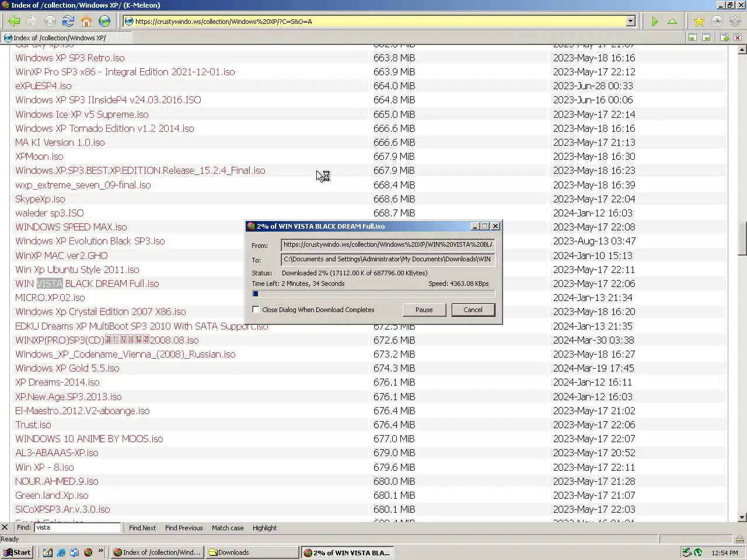Enable Close Dialog When Download Completes
The width and height of the screenshot is (747, 560).
(256, 310)
